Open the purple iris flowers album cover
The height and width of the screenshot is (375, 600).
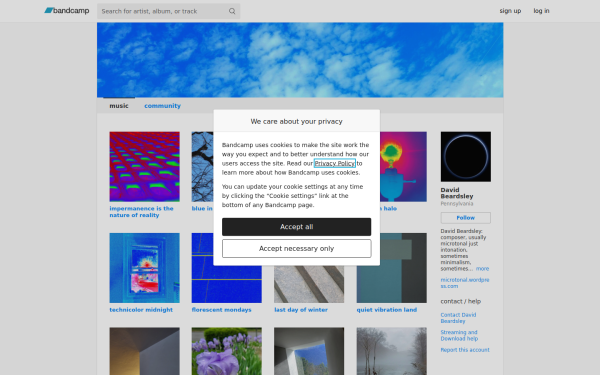(227, 351)
